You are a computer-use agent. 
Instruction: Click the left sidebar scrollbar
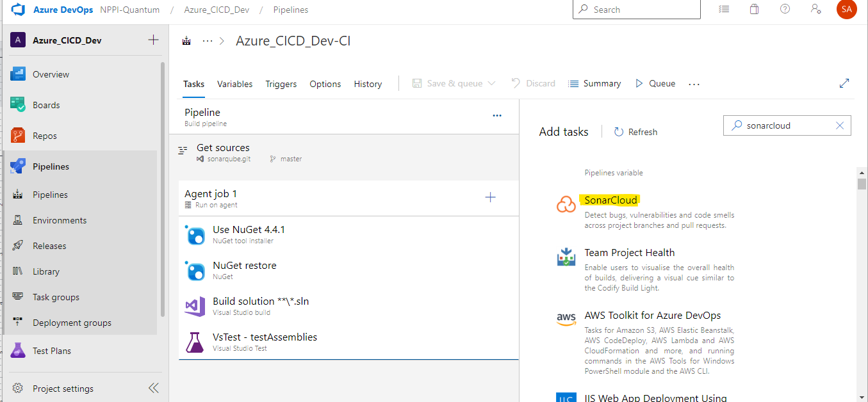pyautogui.click(x=163, y=189)
